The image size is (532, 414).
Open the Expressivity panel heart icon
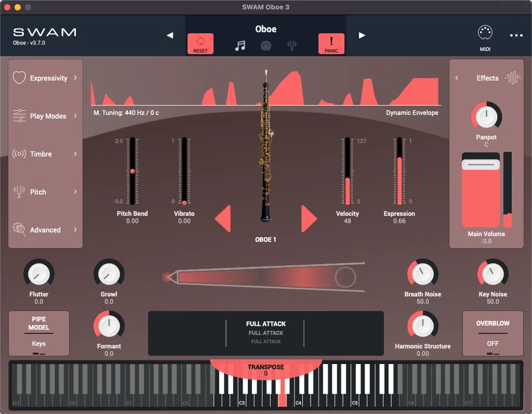coord(19,77)
